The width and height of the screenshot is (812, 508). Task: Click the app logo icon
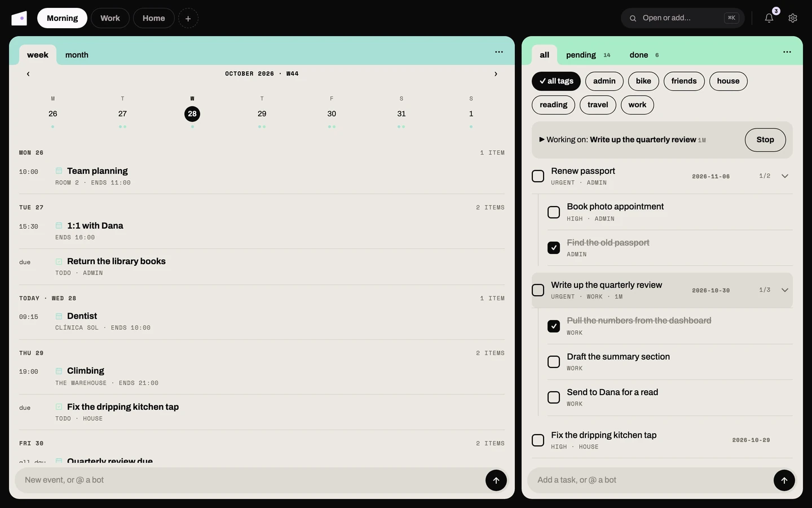19,18
